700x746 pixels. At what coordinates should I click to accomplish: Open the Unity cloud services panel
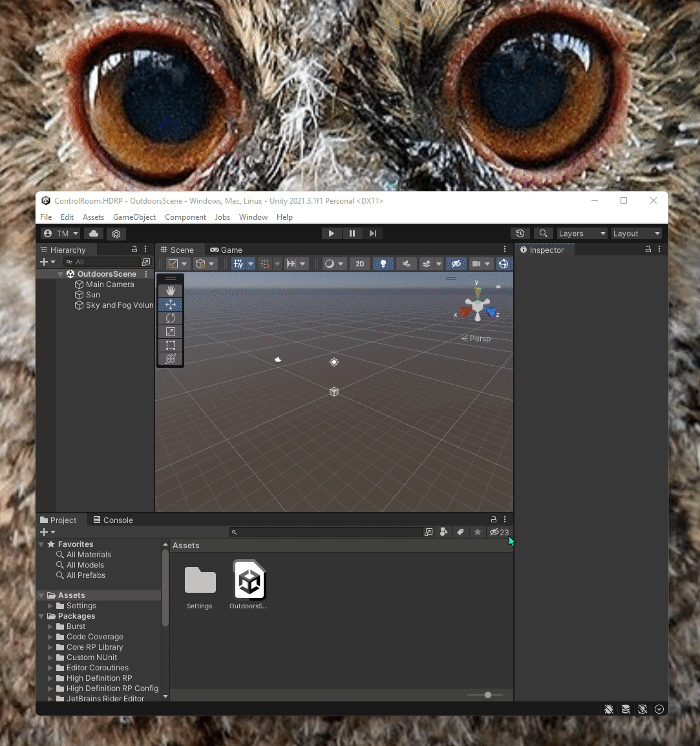tap(93, 233)
